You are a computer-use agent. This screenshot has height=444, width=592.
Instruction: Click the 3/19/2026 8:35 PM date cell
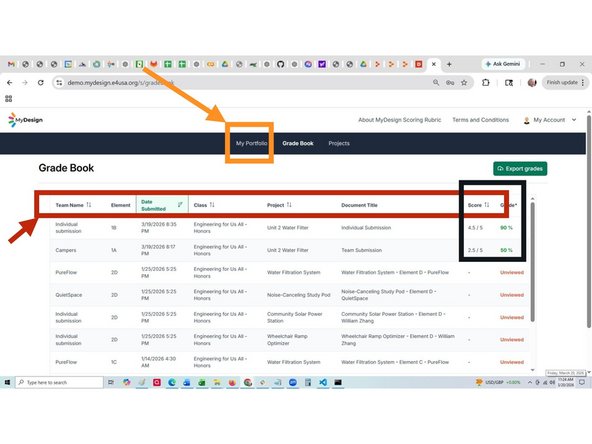(x=159, y=227)
